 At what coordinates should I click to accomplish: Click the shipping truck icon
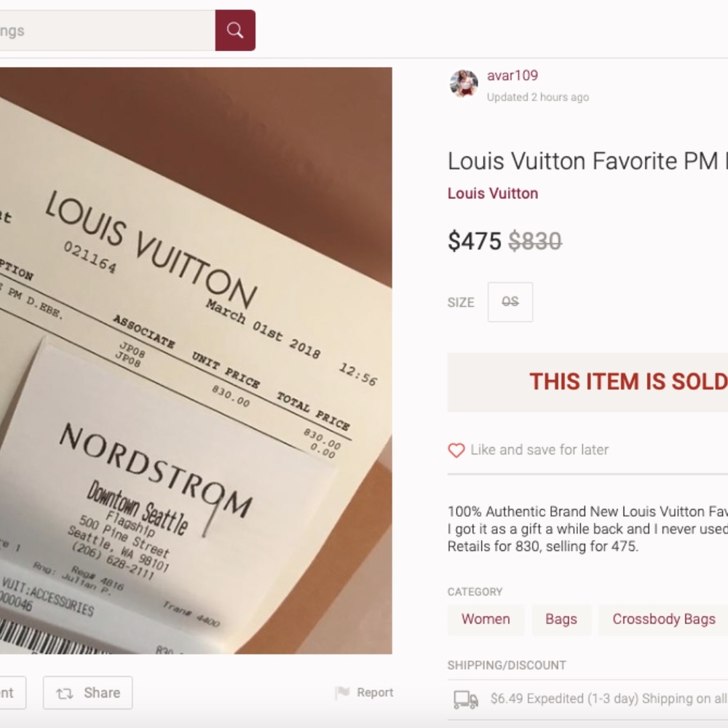(x=465, y=700)
